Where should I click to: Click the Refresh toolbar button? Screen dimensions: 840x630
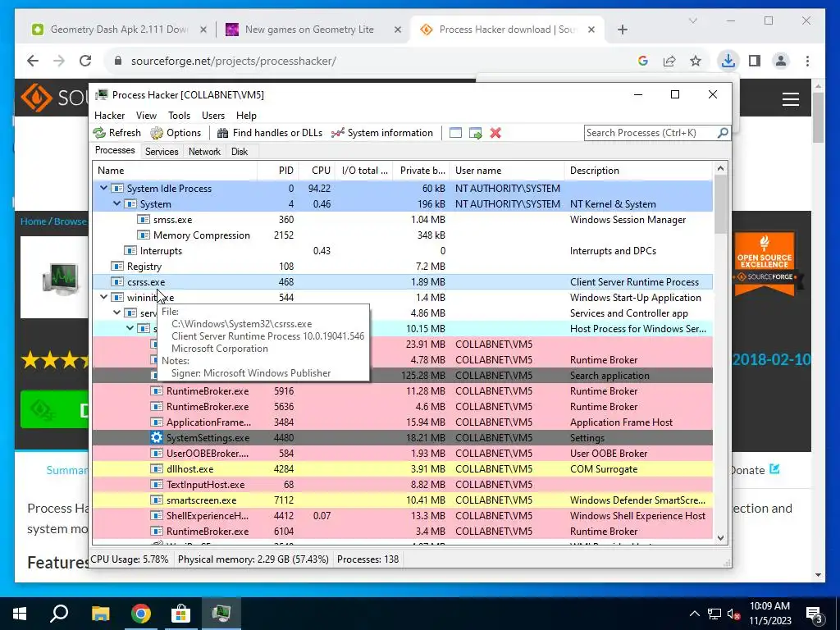tap(116, 133)
